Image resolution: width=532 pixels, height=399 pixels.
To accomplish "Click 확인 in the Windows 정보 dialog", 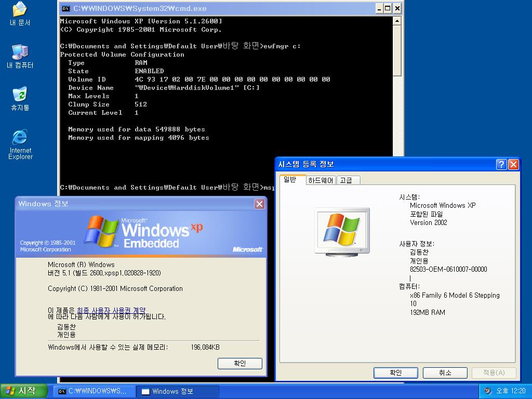I will coord(240,364).
